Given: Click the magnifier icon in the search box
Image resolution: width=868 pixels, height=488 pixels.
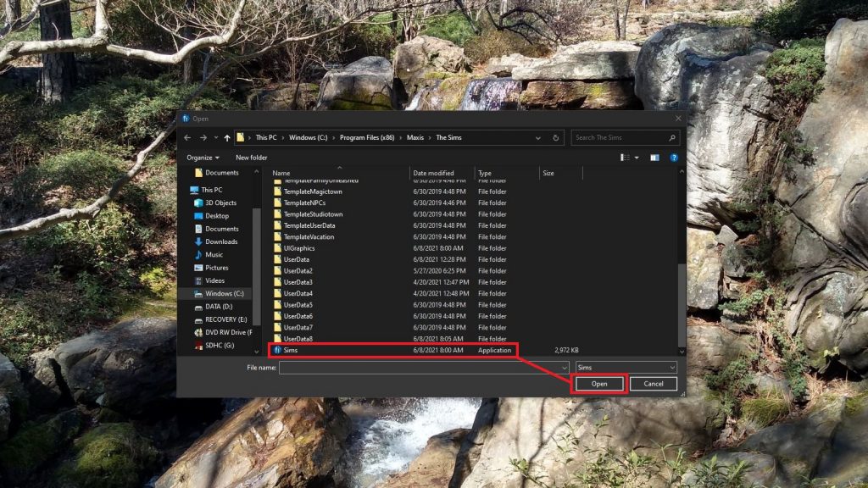Looking at the screenshot, I should tap(672, 138).
